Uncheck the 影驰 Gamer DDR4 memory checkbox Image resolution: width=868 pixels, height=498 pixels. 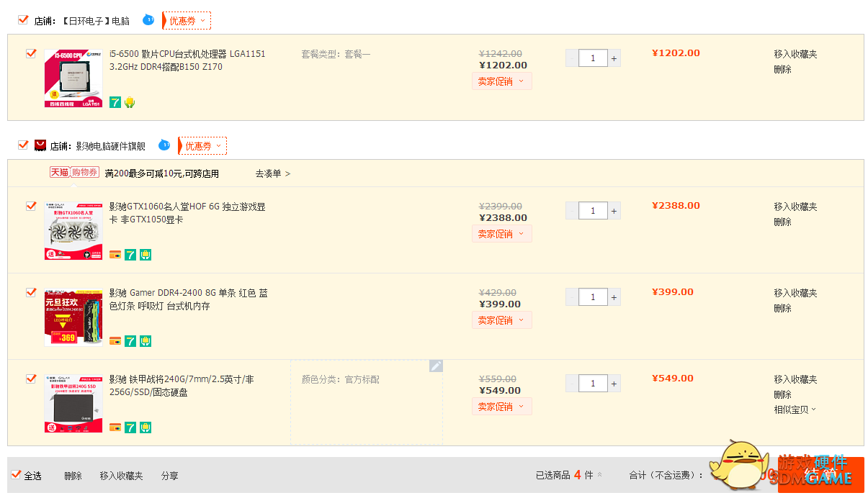pos(31,293)
